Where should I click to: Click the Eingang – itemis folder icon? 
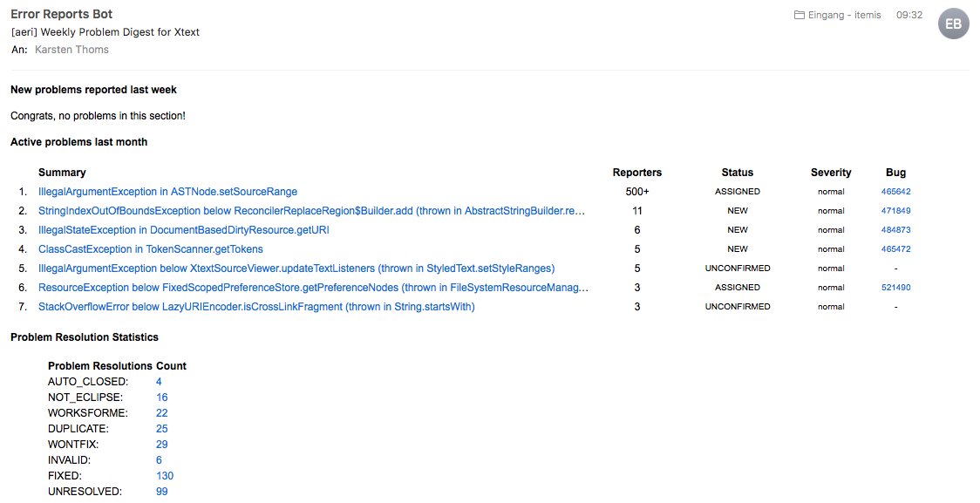click(799, 13)
